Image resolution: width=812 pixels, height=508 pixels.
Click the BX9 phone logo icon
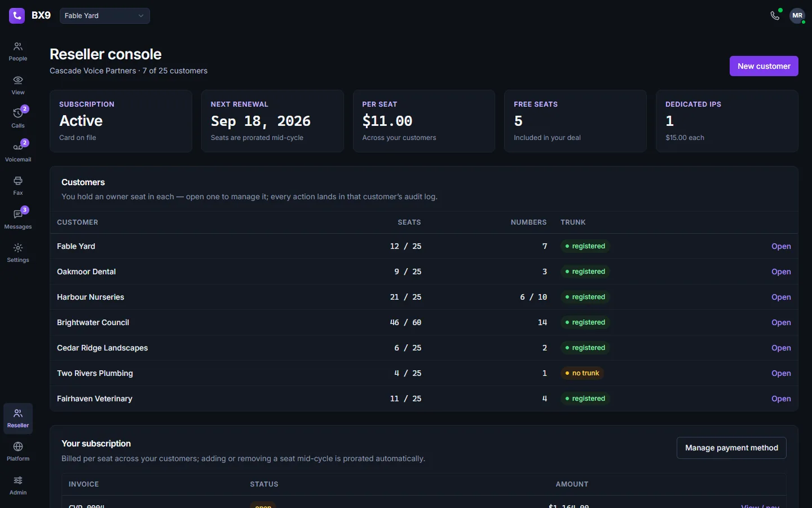(x=17, y=16)
